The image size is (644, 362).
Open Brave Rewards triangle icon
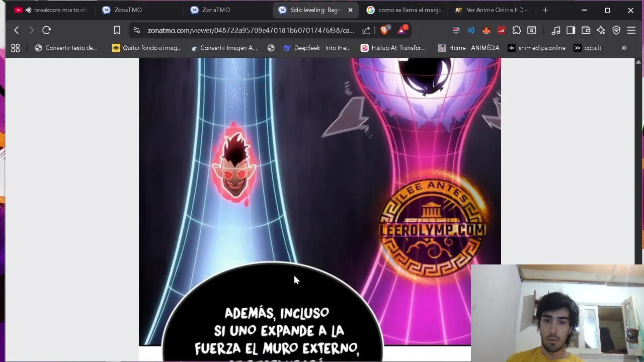(x=401, y=30)
